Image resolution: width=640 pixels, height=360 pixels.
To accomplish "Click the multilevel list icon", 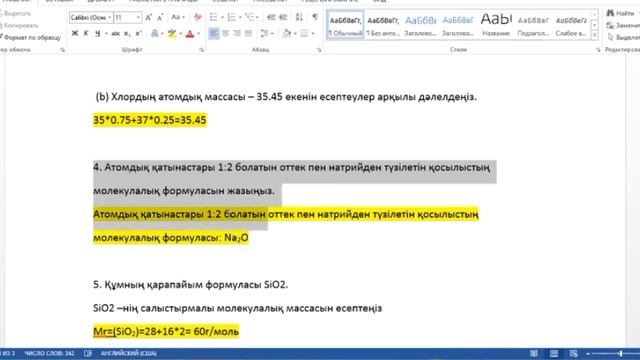I will click(249, 17).
